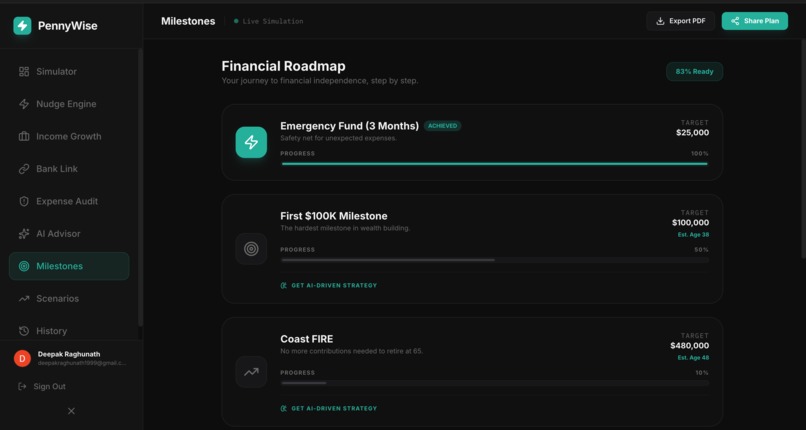Click the Emergency Fund (3 Months) title

click(350, 126)
